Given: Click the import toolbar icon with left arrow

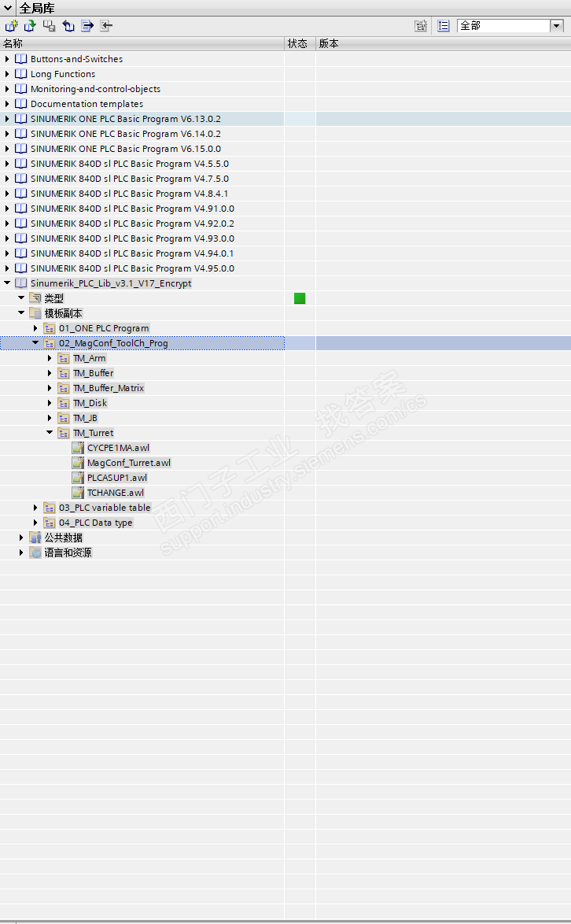Looking at the screenshot, I should 106,26.
